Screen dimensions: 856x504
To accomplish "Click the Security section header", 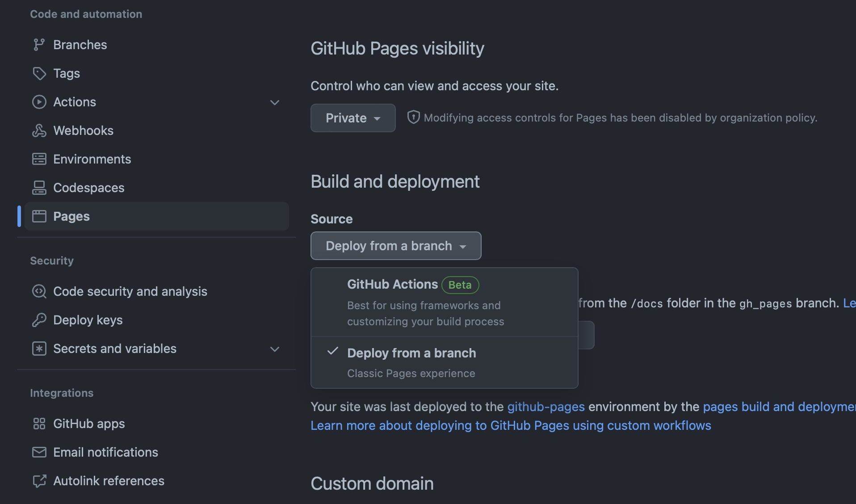I will [x=52, y=261].
